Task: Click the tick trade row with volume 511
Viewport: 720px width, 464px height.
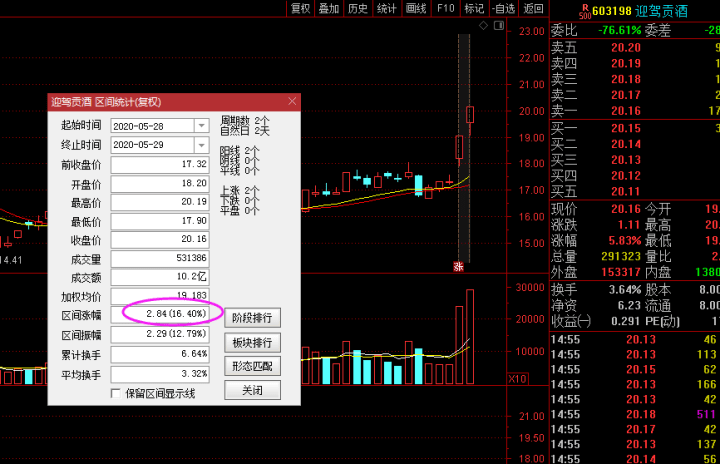Action: 635,414
